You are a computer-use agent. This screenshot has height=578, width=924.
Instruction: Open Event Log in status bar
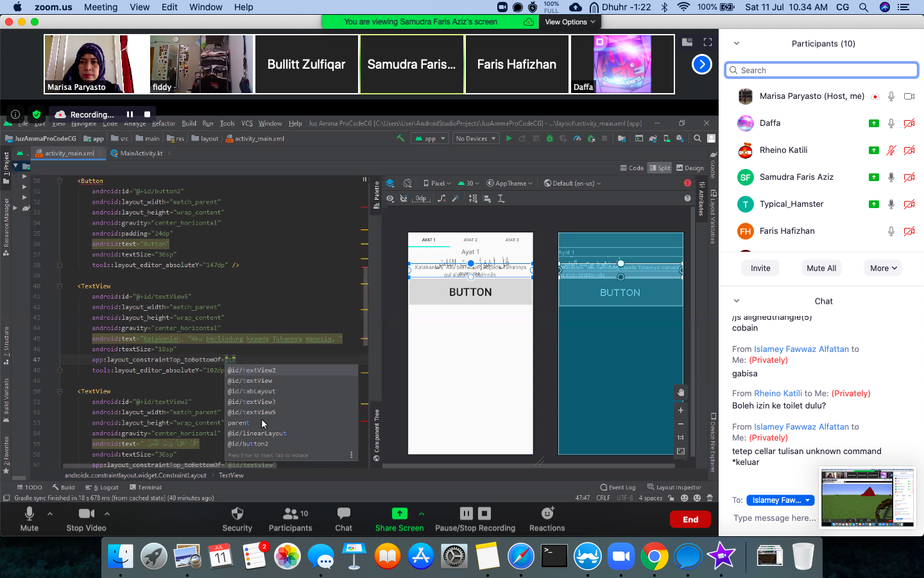point(618,487)
